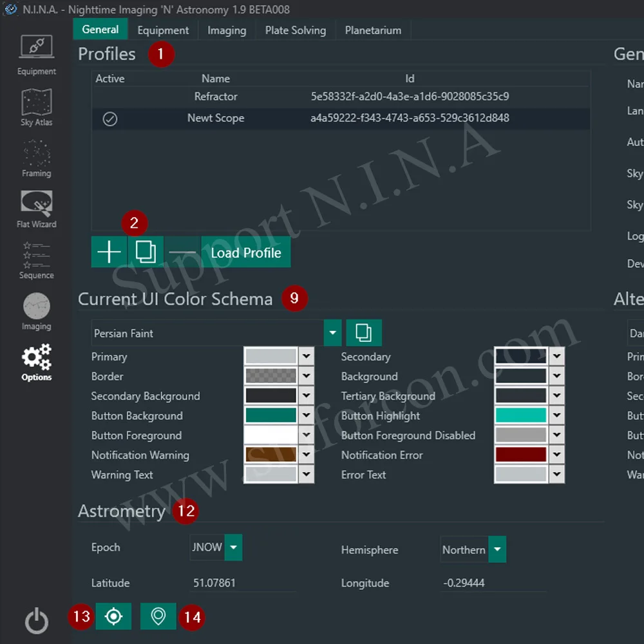Click the Tertiary Background color swatch
Screen dimensions: 644x644
(521, 395)
